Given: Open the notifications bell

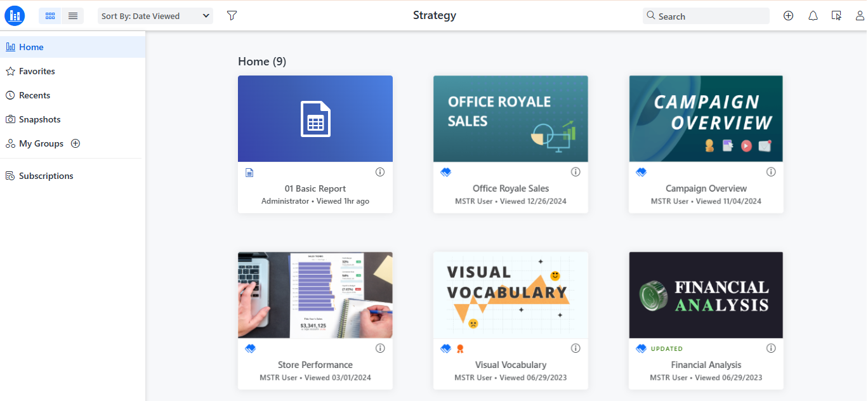Looking at the screenshot, I should point(813,16).
